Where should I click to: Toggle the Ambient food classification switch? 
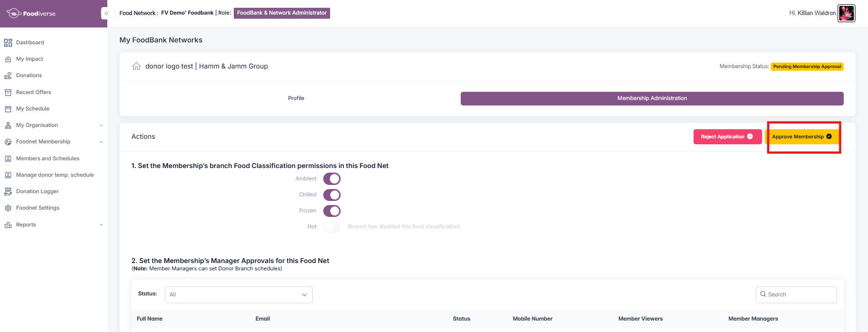[x=332, y=179]
